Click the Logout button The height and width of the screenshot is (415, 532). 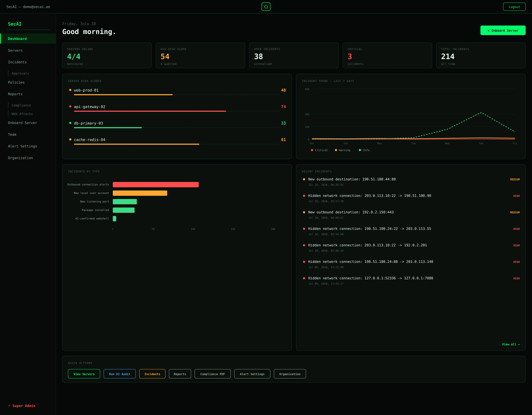(514, 7)
